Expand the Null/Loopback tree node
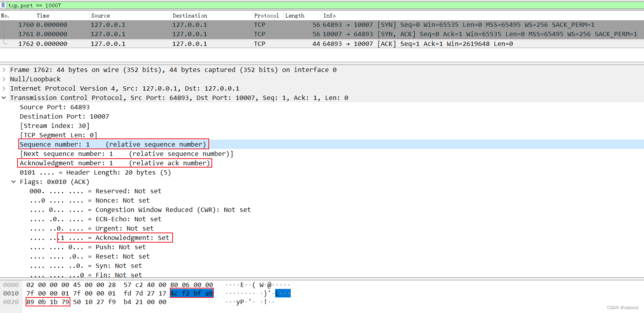644x313 pixels. pyautogui.click(x=4, y=79)
